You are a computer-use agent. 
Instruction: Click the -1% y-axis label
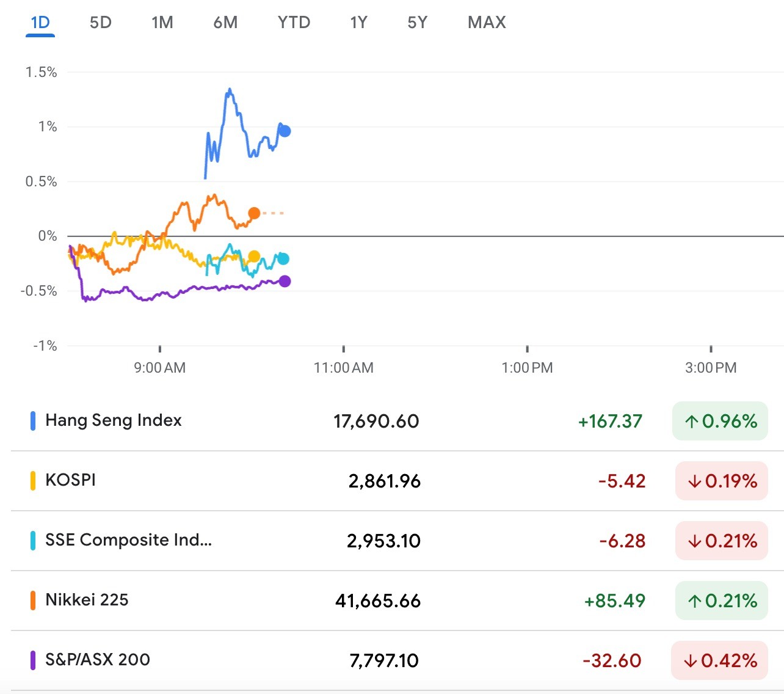(x=45, y=346)
